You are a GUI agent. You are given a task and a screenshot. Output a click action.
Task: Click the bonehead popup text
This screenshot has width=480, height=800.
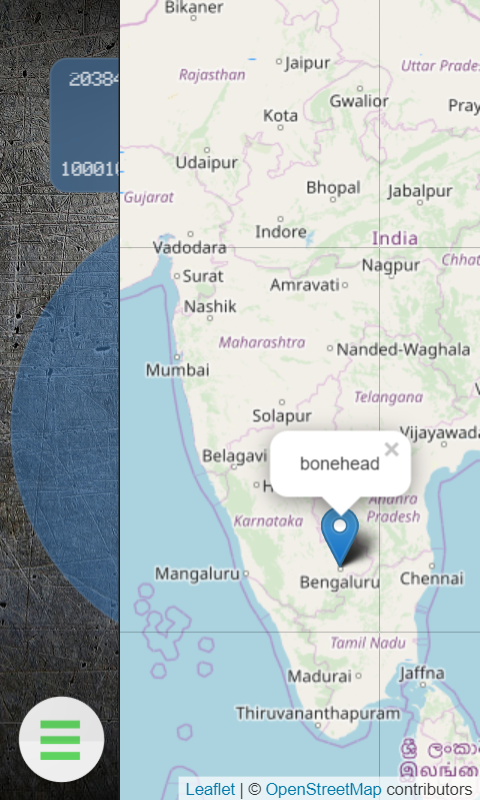pyautogui.click(x=340, y=463)
